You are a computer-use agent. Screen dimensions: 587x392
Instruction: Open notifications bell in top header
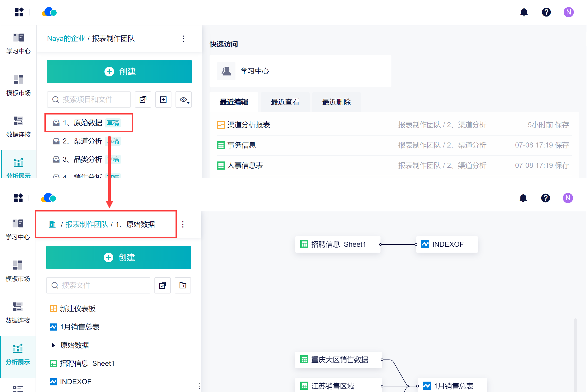(524, 12)
